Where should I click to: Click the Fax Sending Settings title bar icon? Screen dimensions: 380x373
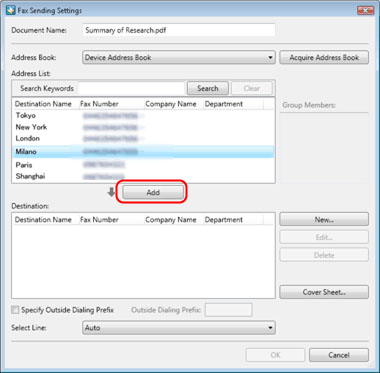pyautogui.click(x=11, y=11)
